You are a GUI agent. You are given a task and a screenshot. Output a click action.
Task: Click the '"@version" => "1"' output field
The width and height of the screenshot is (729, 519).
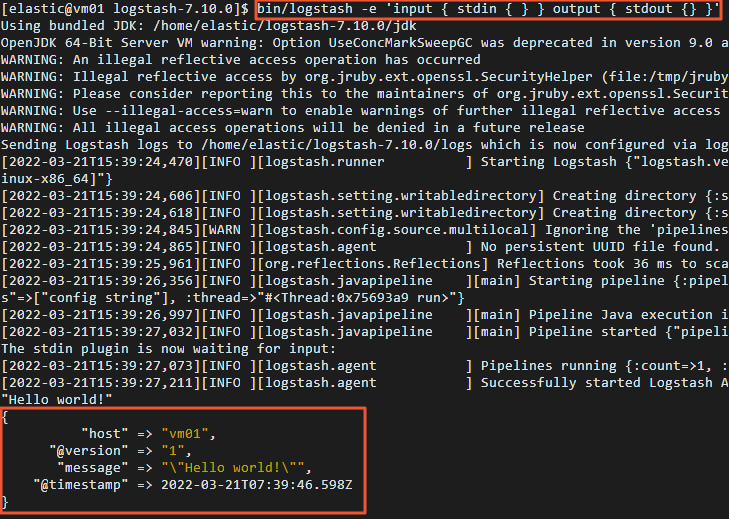(x=120, y=451)
